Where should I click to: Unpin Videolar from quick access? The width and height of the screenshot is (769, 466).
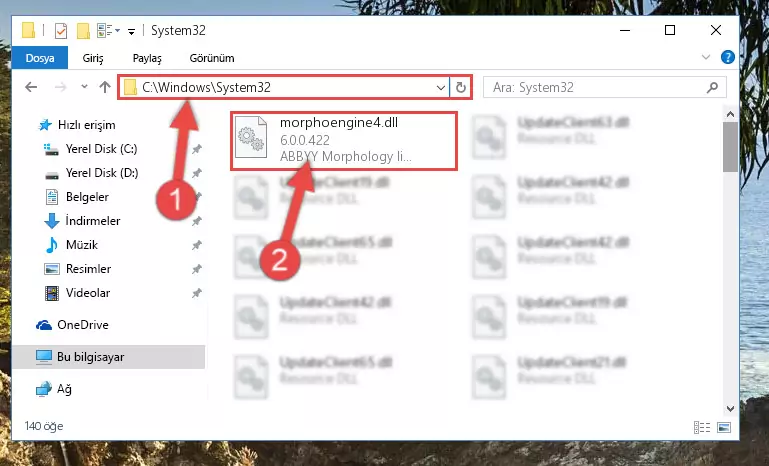click(x=197, y=293)
